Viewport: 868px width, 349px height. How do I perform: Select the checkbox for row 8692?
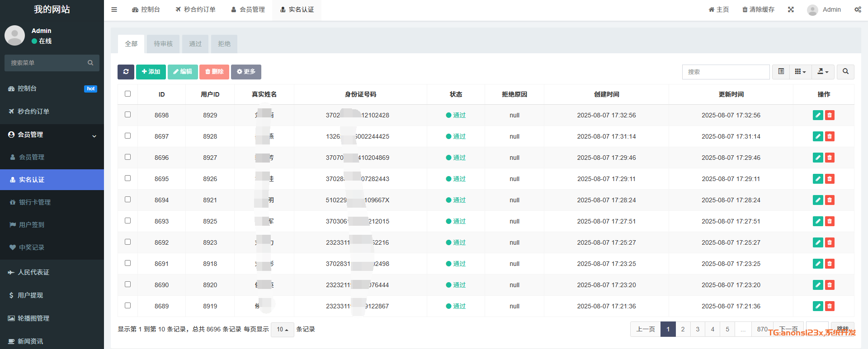[127, 242]
